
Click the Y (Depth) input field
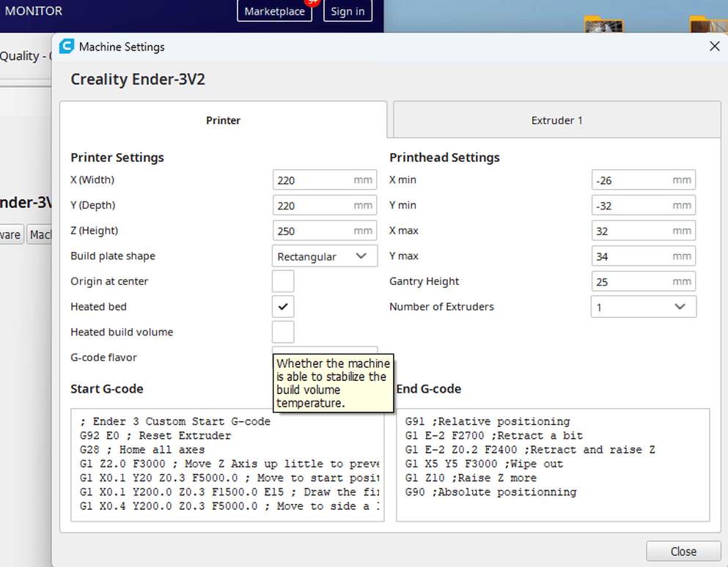[325, 205]
